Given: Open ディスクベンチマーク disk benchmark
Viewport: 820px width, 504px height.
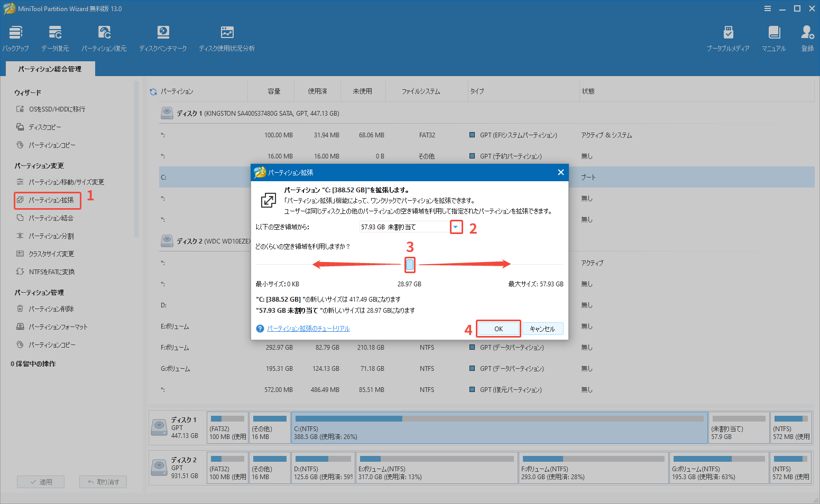Looking at the screenshot, I should (163, 33).
